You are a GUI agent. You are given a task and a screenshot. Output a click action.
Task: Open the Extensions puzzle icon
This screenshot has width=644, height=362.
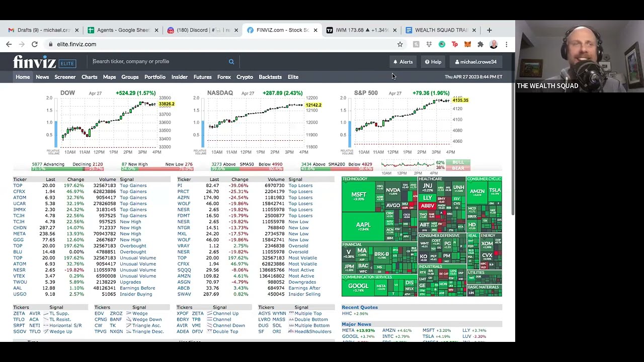[480, 44]
